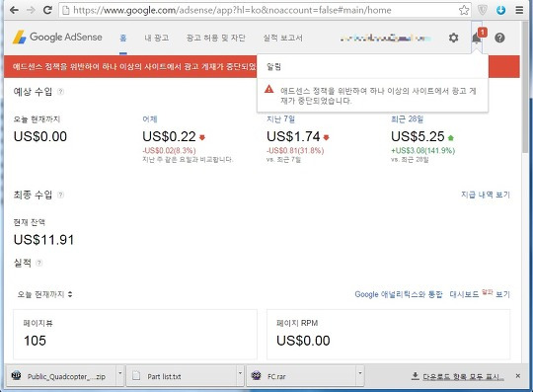Open the settings gear icon
The image size is (533, 392).
click(x=453, y=38)
